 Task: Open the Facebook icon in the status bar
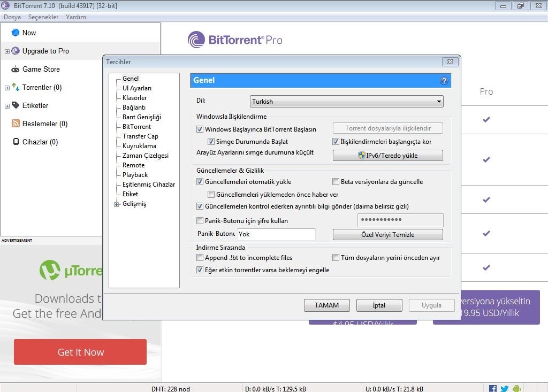tap(493, 388)
